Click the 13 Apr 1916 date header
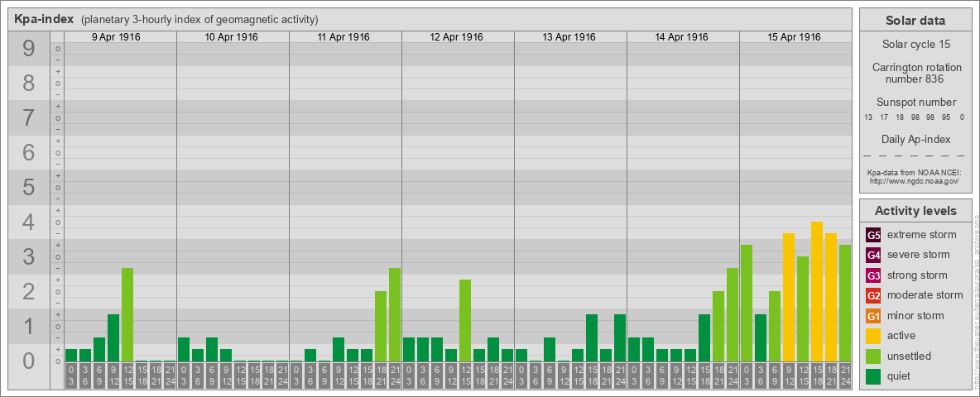The image size is (980, 397). click(570, 37)
